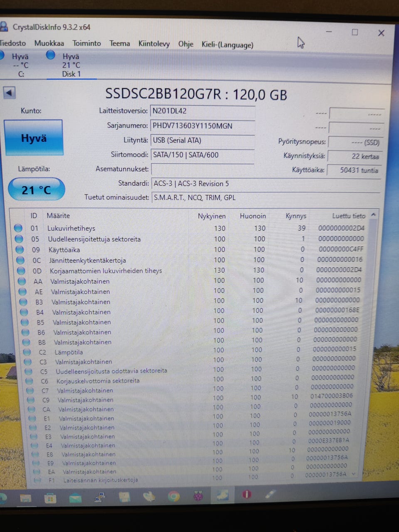Viewport: 399px width, 532px height.
Task: Click the Pyöritysnopeus value (SSD)
Action: [355, 142]
